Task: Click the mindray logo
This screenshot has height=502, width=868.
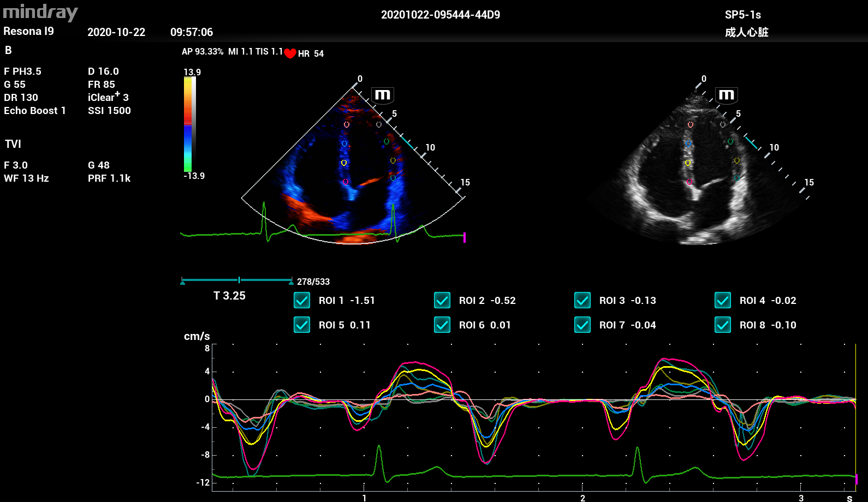Action: pos(40,12)
